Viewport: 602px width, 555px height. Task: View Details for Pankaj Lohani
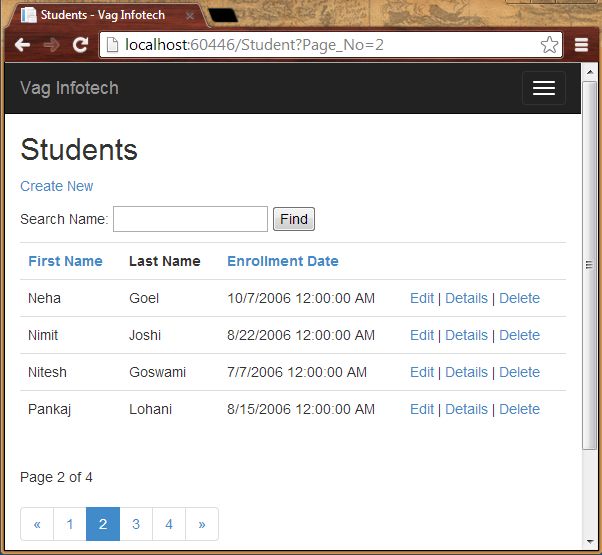(x=466, y=409)
